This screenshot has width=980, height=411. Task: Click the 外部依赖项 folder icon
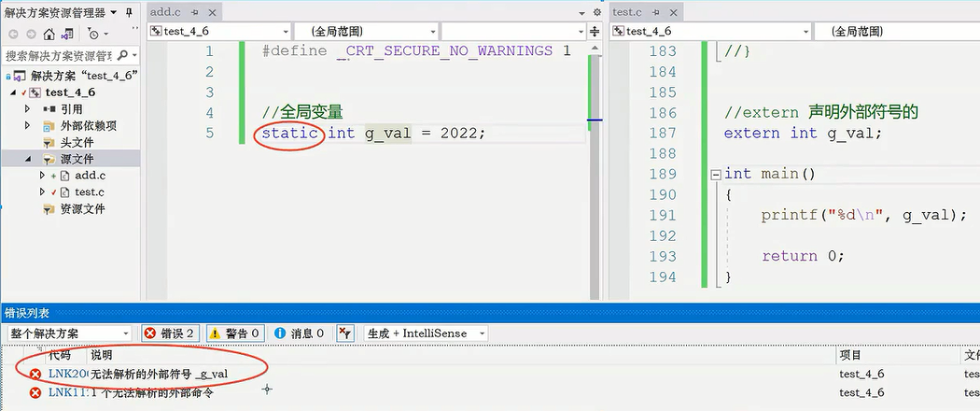tap(49, 126)
